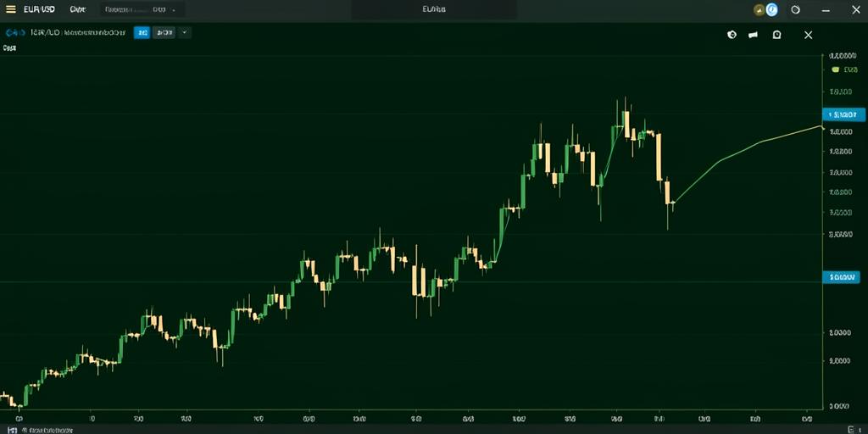Click the blue round clock icon
The image size is (868, 434).
(x=771, y=9)
